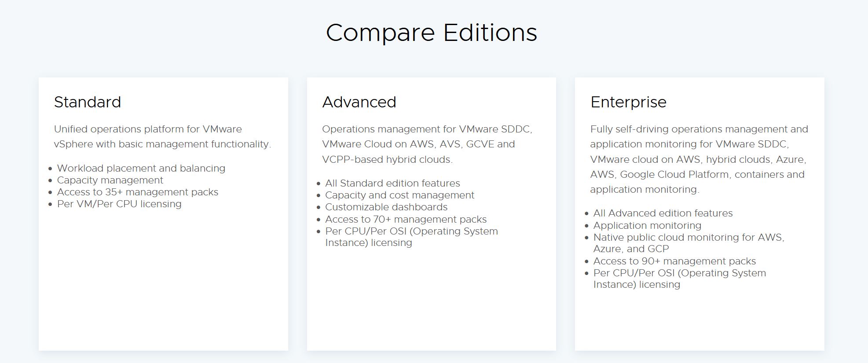Image resolution: width=868 pixels, height=363 pixels.
Task: Click the Standard edition description paragraph
Action: coord(162,136)
